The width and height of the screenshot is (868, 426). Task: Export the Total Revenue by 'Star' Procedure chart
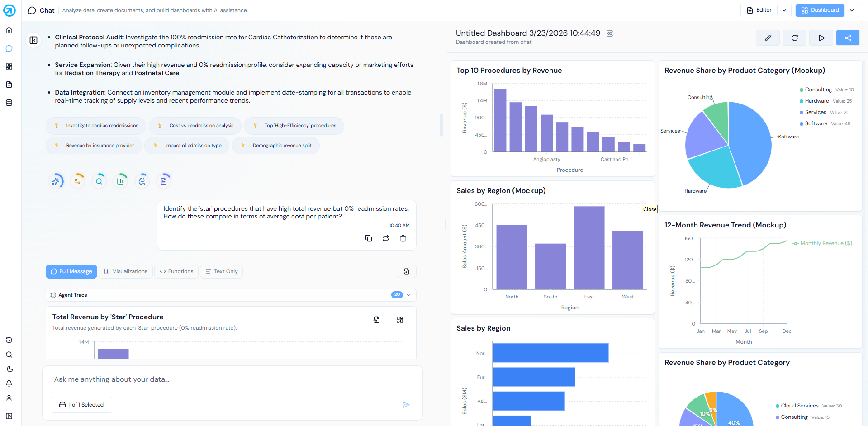pos(377,320)
